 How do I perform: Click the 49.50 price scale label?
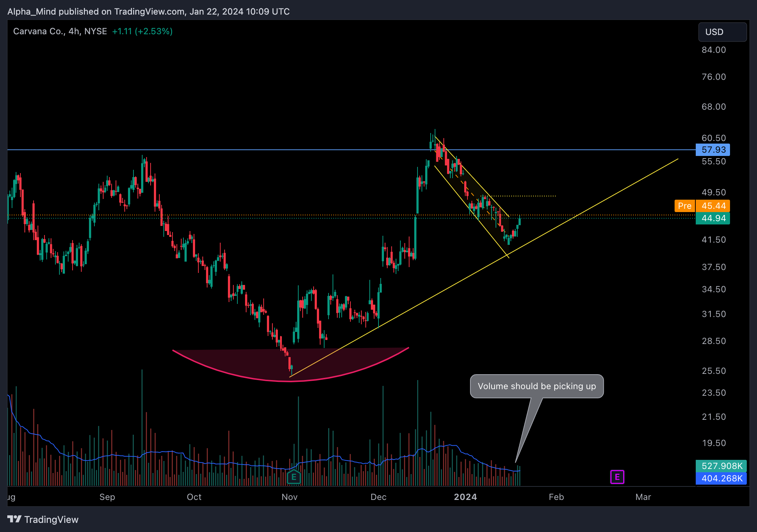point(714,192)
